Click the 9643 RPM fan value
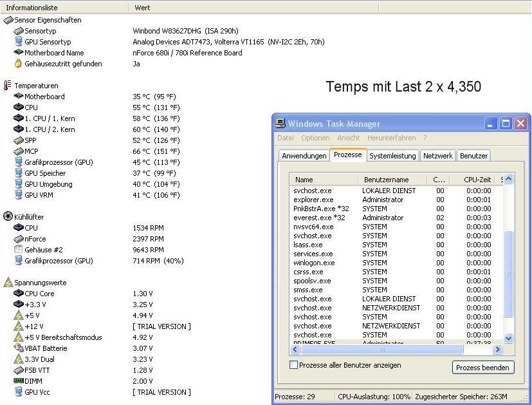This screenshot has height=405, width=532. point(148,250)
